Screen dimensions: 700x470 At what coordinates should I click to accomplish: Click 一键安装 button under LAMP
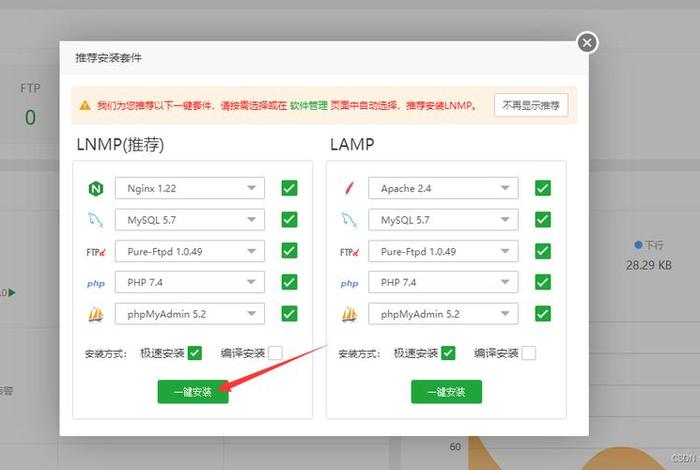click(x=446, y=392)
